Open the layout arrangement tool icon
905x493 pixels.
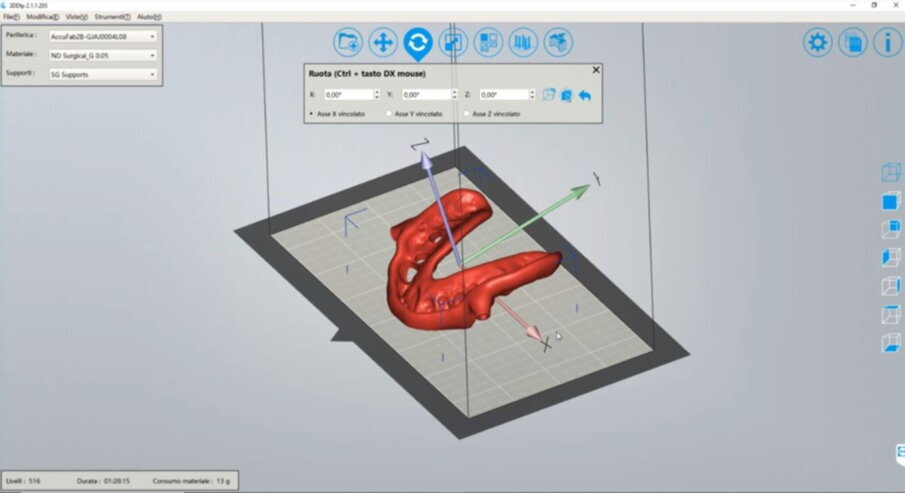pyautogui.click(x=488, y=42)
